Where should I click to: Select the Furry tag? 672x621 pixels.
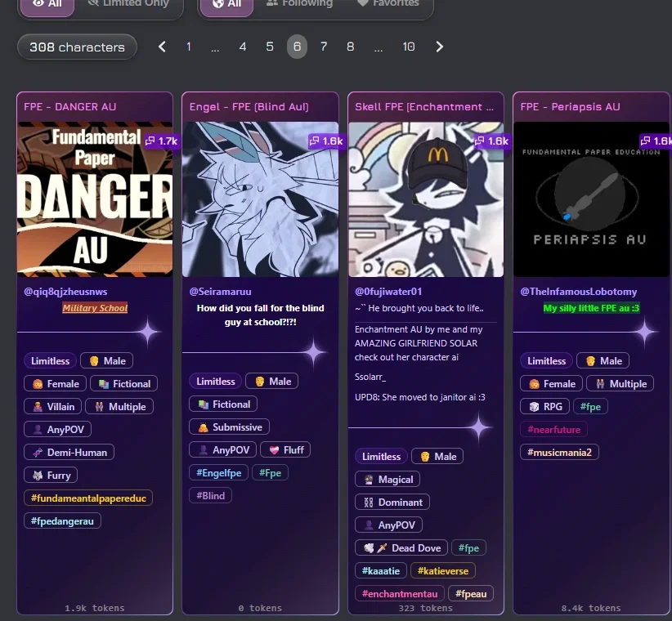pyautogui.click(x=51, y=476)
